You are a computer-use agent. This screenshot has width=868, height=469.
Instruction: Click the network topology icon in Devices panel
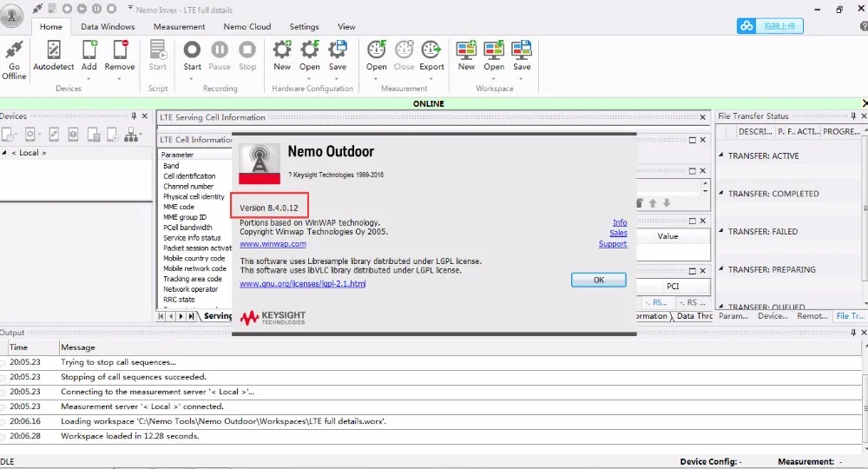[131, 135]
